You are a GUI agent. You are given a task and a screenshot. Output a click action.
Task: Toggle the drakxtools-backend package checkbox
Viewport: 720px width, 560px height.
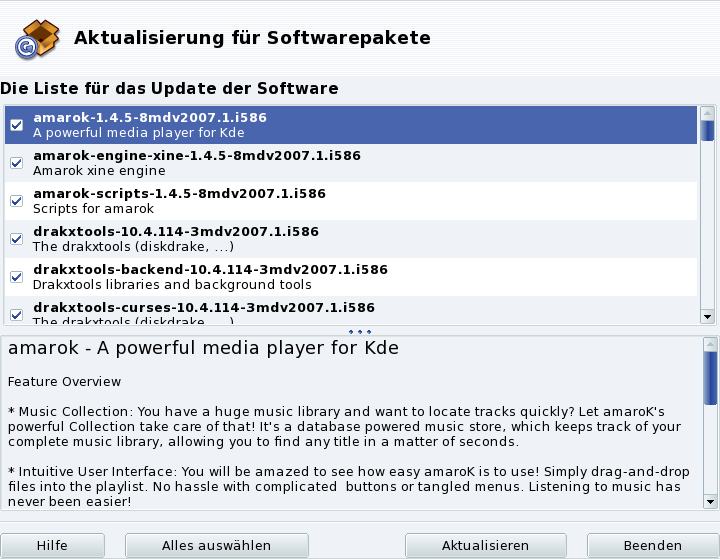point(16,277)
